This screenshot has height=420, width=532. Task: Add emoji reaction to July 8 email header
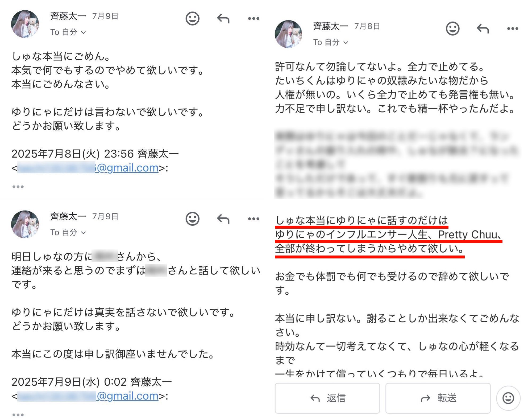click(452, 28)
